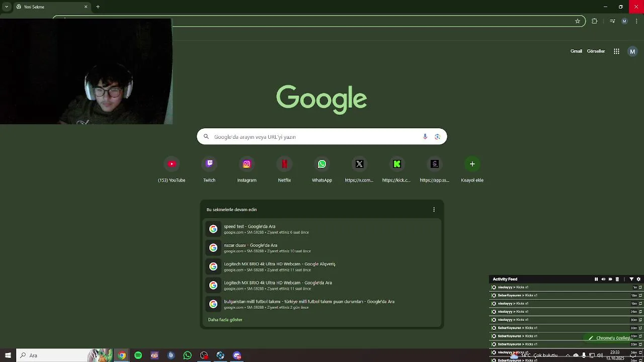Viewport: 644px width, 362px height.
Task: Open the Windows Start menu
Action: pos(8,355)
